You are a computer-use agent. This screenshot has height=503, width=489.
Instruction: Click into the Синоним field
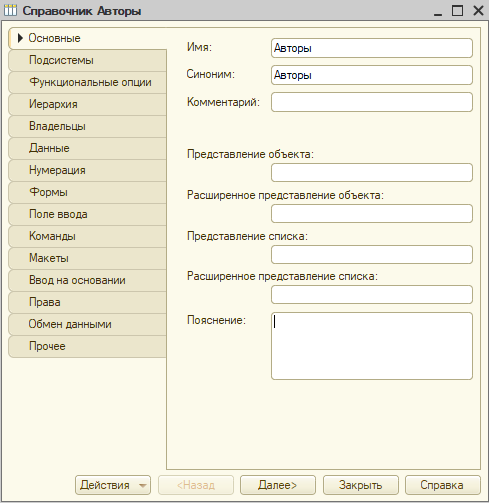(372, 75)
